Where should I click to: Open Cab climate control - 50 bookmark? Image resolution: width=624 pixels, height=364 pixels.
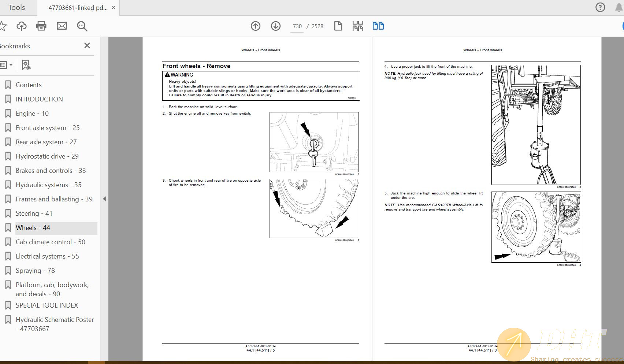[x=51, y=242]
